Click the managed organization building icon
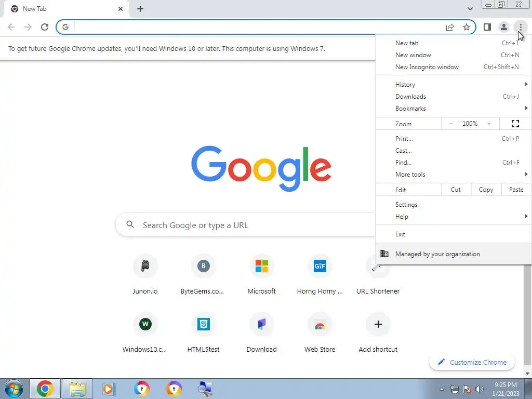 click(384, 254)
